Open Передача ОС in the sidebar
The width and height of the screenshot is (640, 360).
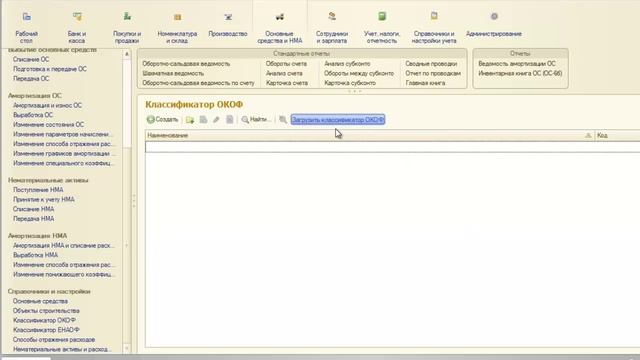pos(31,78)
